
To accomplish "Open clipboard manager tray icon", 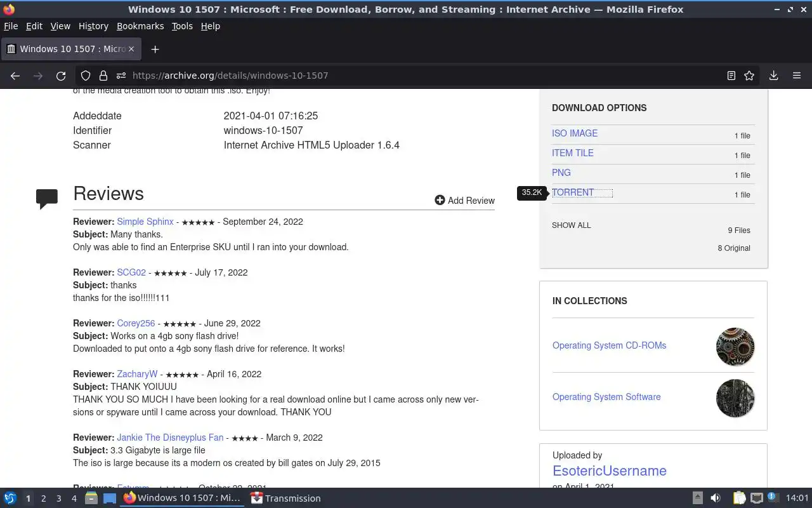I will pyautogui.click(x=739, y=498).
